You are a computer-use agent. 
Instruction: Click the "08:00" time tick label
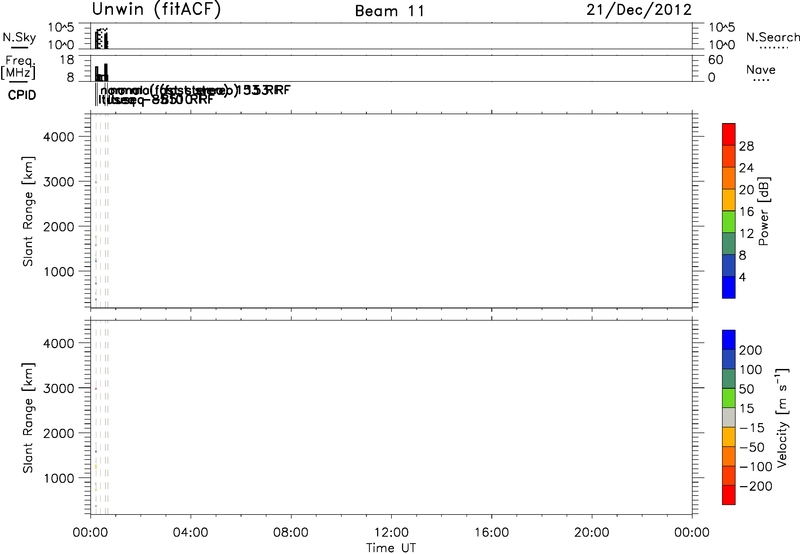click(291, 533)
